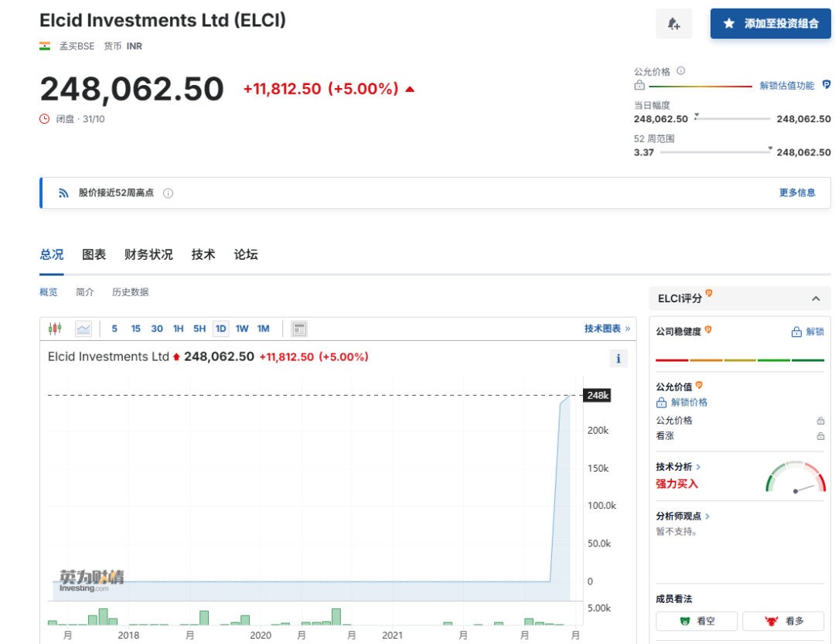This screenshot has width=835, height=644.
Task: Switch to the 总况 tab
Action: tap(52, 254)
